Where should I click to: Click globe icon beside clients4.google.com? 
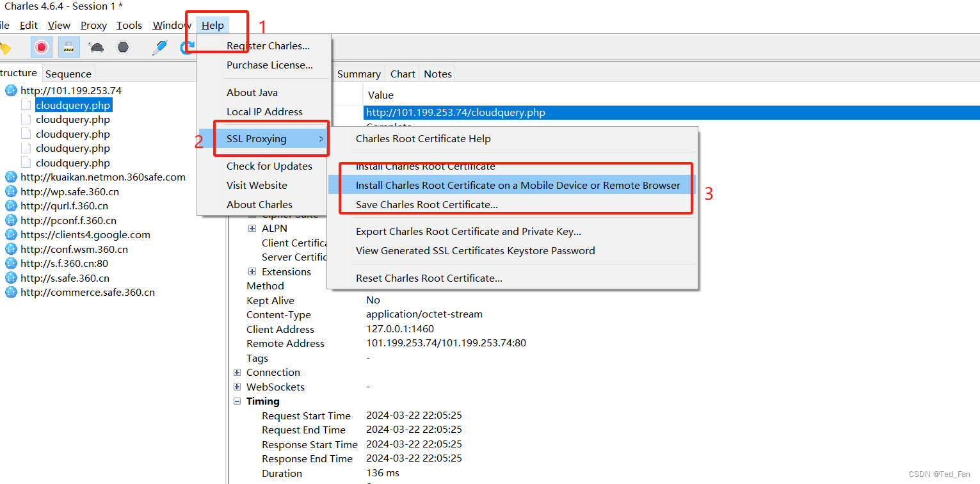[x=11, y=234]
